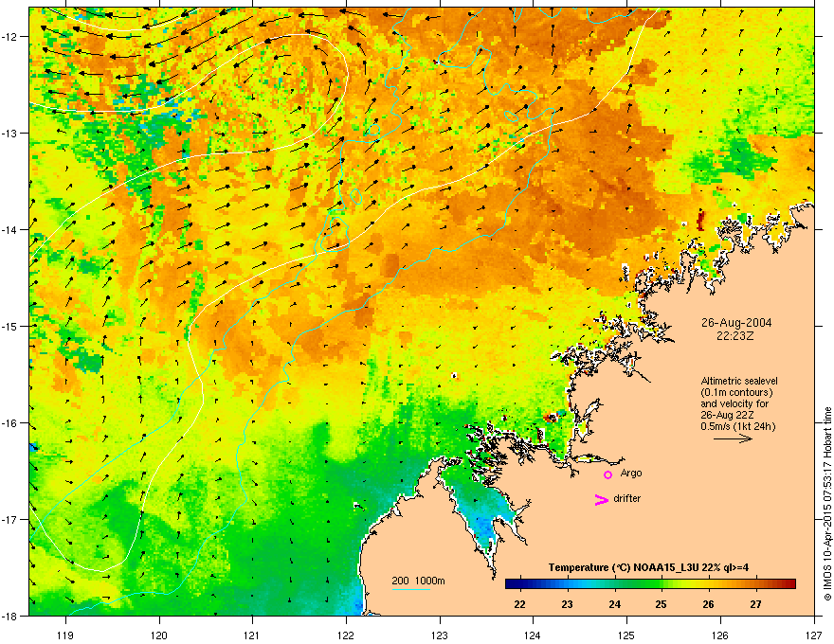Image resolution: width=834 pixels, height=644 pixels.
Task: Click latitude axis label '-14'
Action: [x=9, y=229]
